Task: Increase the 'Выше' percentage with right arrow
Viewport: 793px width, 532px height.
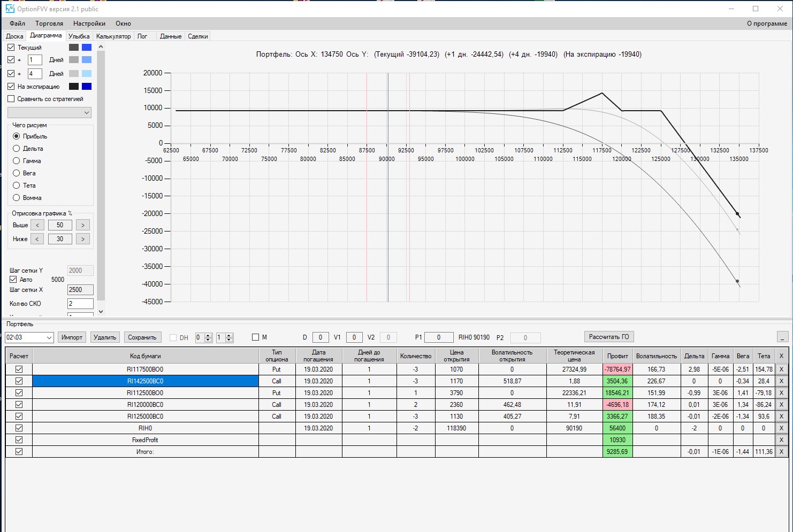Action: [83, 225]
